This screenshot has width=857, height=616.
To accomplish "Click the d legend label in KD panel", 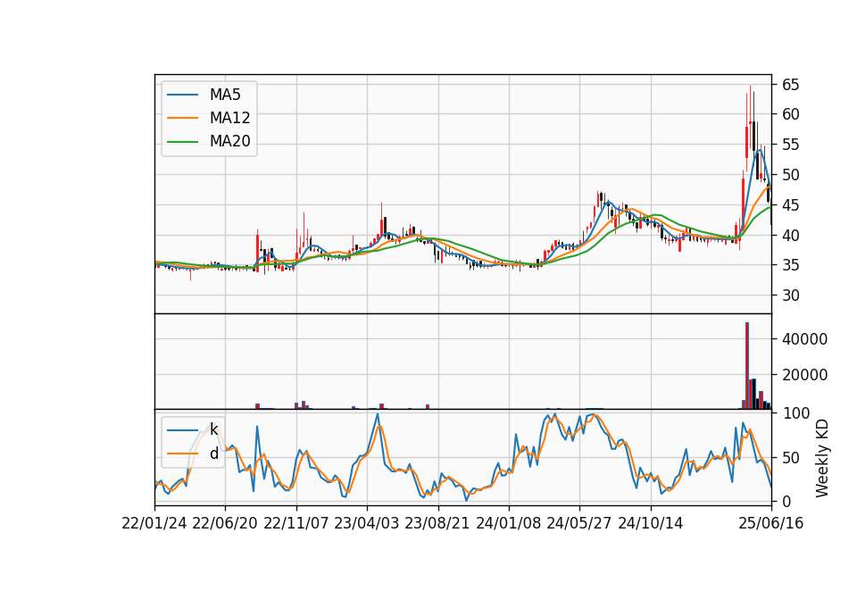I will (213, 454).
